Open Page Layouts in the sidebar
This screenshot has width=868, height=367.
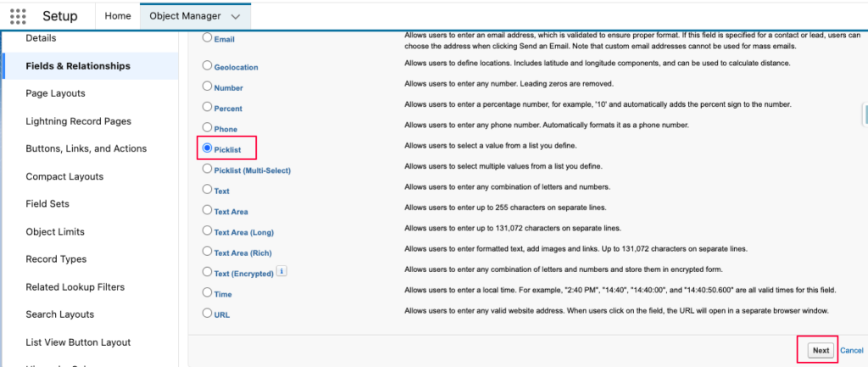pyautogui.click(x=55, y=93)
